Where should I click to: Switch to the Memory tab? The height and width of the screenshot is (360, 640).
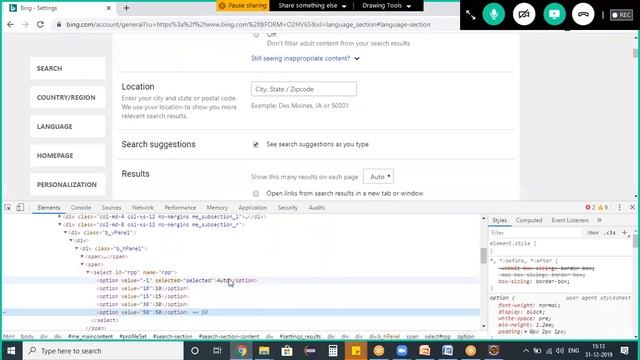(217, 207)
